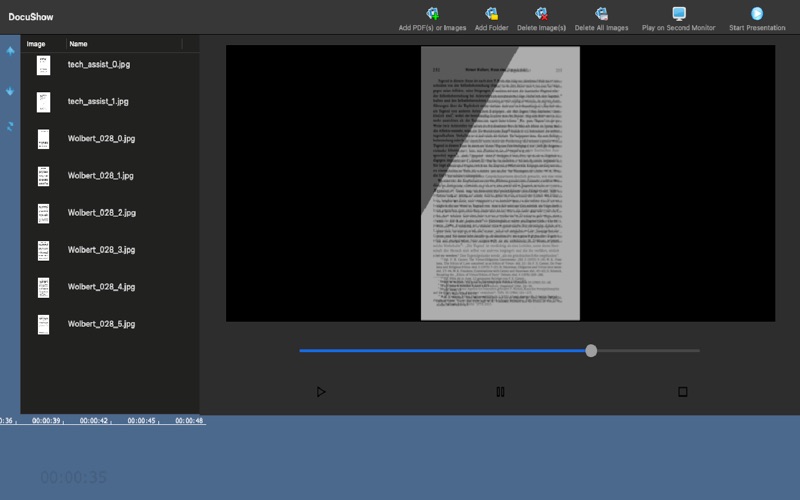The image size is (800, 500).
Task: Click thumbnail of Wolbert_028_2.jpg
Action: (x=43, y=213)
